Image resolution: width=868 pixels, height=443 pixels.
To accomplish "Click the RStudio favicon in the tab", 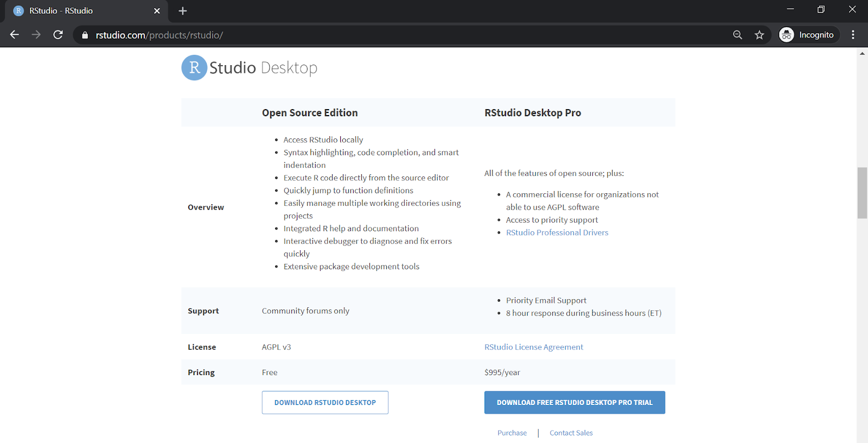I will (x=18, y=11).
